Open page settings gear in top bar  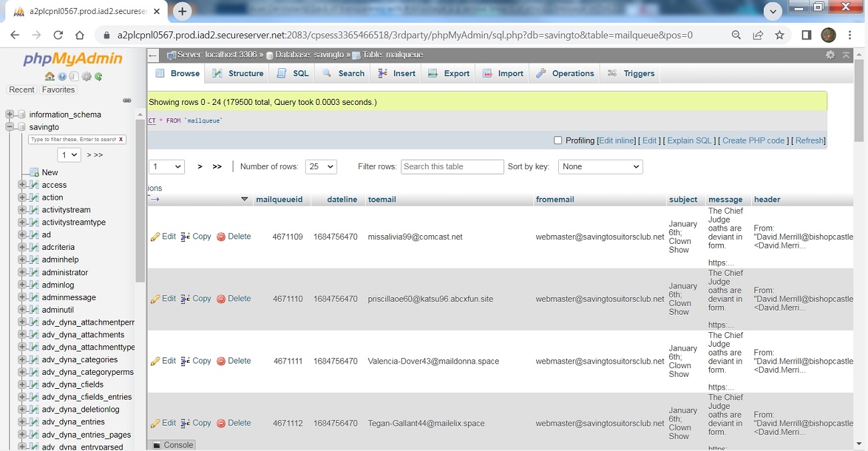830,55
